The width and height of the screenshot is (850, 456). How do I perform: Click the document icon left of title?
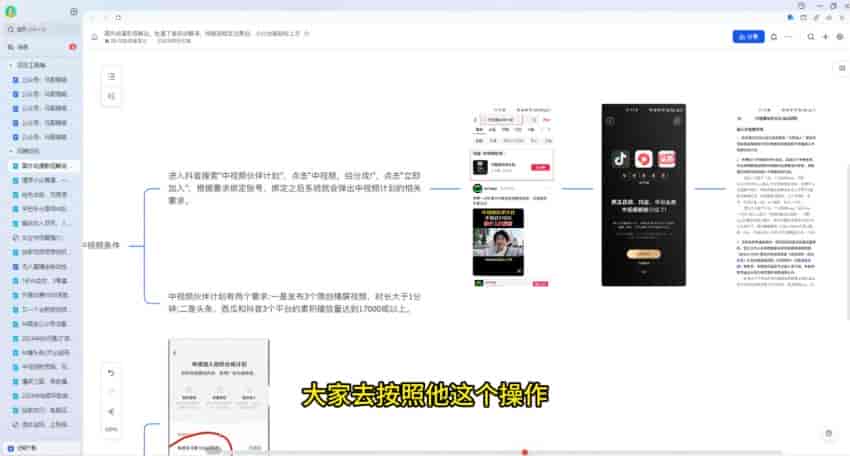94,36
